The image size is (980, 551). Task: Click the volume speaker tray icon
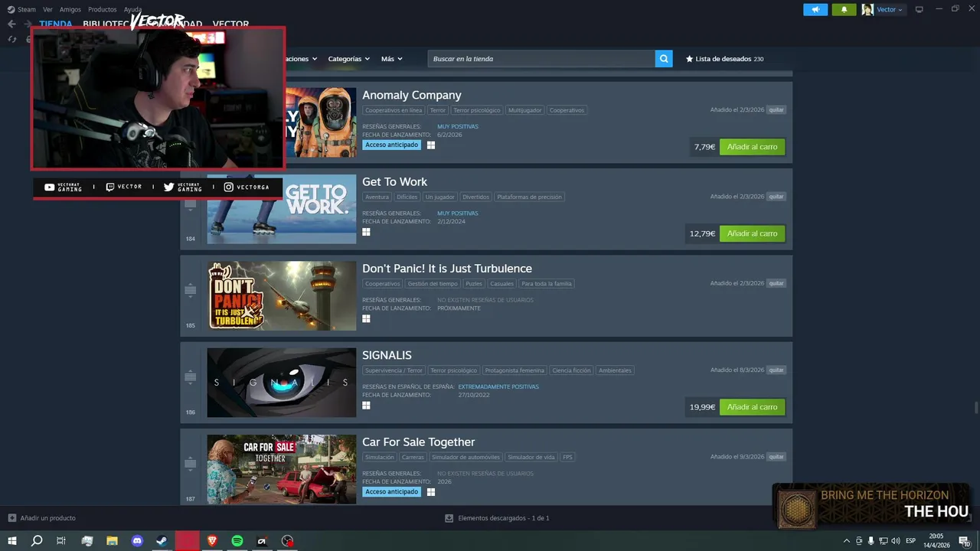pyautogui.click(x=896, y=541)
